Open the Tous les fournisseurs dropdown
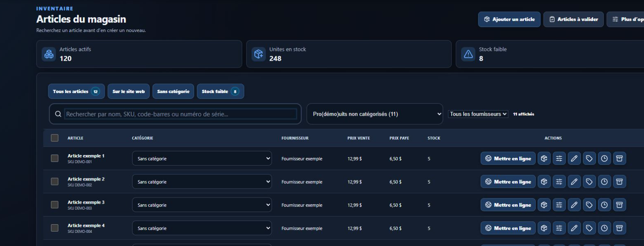The image size is (644, 246). click(478, 114)
